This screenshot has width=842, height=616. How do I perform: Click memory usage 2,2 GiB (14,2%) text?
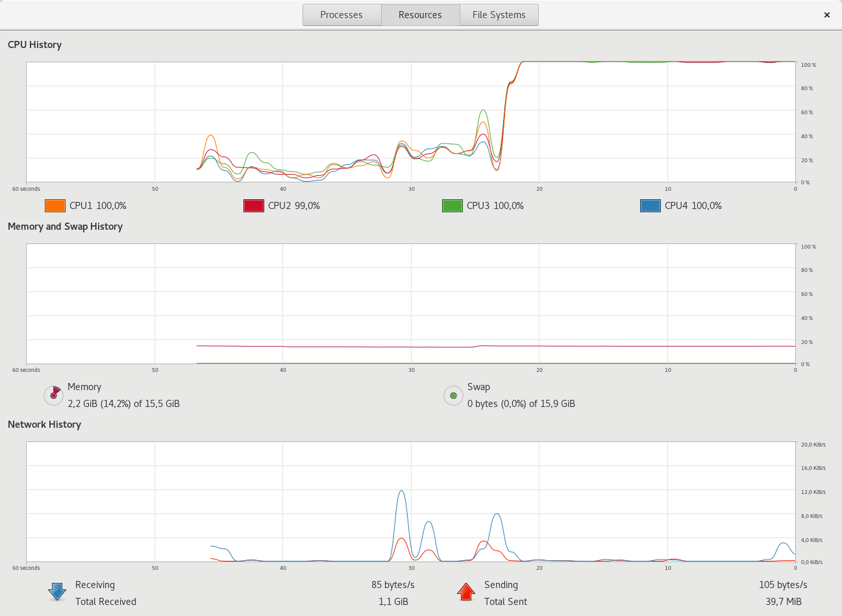123,404
